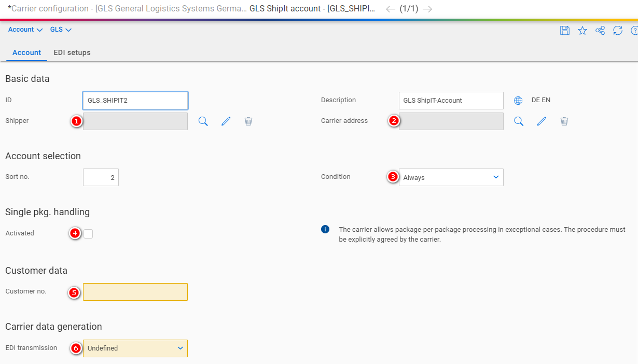Screen dimensions: 638x364
Task: Edit the Carrier address pencil icon
Action: click(542, 121)
